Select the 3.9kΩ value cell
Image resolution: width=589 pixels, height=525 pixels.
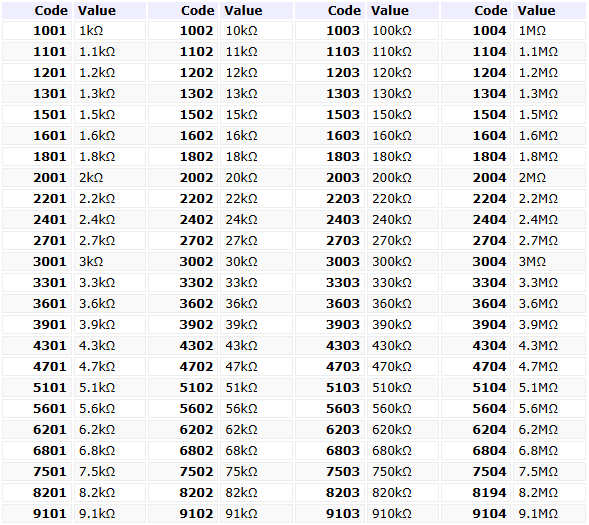coord(110,325)
